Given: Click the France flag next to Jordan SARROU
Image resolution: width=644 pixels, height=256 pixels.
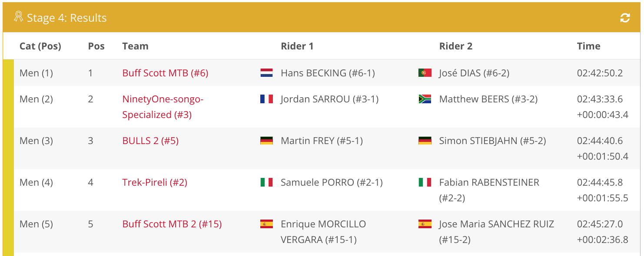Looking at the screenshot, I should pyautogui.click(x=266, y=99).
